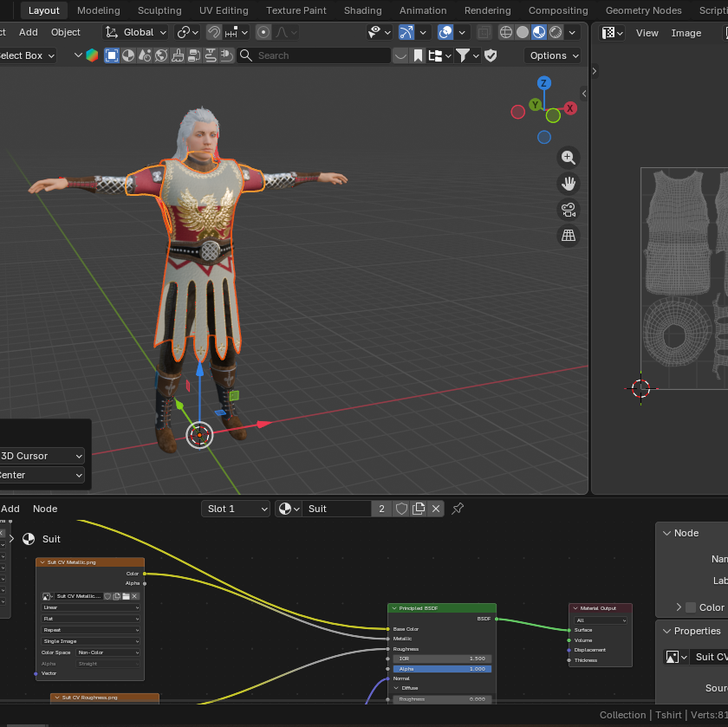The width and height of the screenshot is (728, 727).
Task: Switch to the Shading workspace tab
Action: [x=362, y=10]
